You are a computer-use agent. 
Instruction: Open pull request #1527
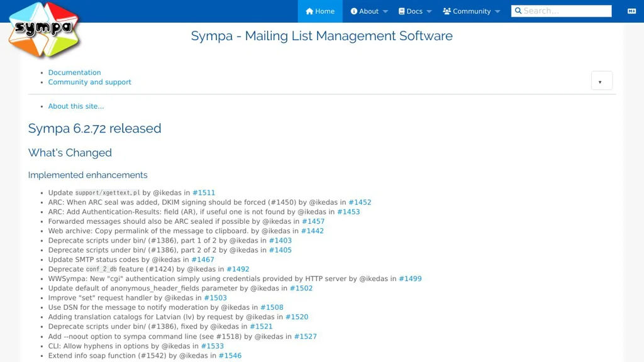[306, 337]
